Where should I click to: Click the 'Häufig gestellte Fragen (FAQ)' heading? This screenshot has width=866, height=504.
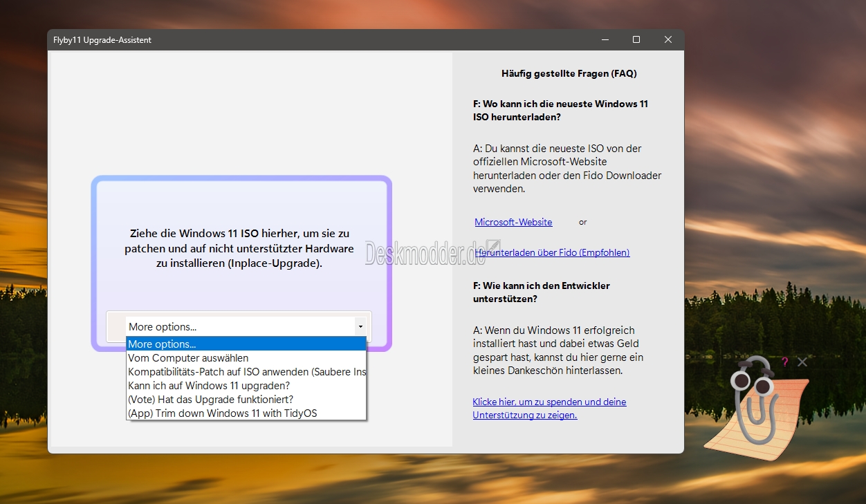coord(569,73)
